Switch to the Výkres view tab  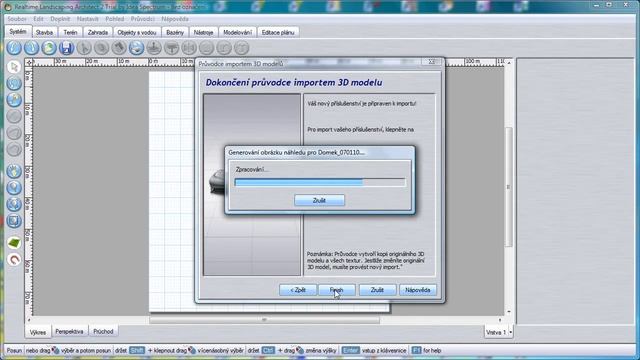coord(38,332)
